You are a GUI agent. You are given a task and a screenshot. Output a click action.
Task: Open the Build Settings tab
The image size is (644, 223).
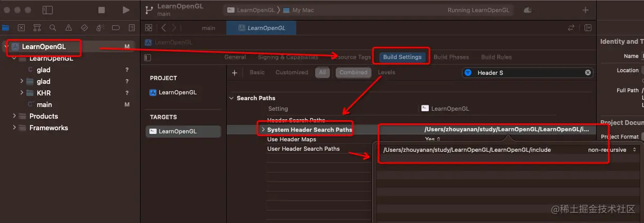click(402, 57)
